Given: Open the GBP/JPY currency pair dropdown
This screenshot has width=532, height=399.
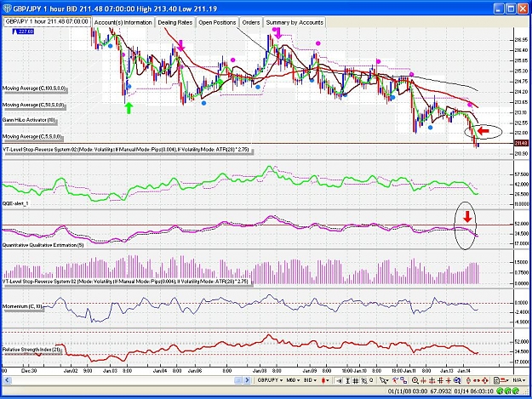Looking at the screenshot, I should coord(270,380).
